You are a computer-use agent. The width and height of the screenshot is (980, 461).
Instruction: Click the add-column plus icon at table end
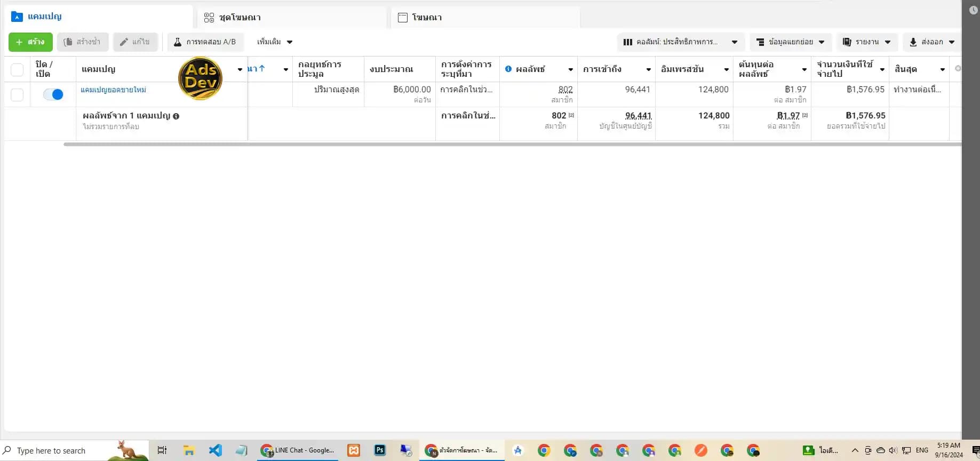click(958, 68)
